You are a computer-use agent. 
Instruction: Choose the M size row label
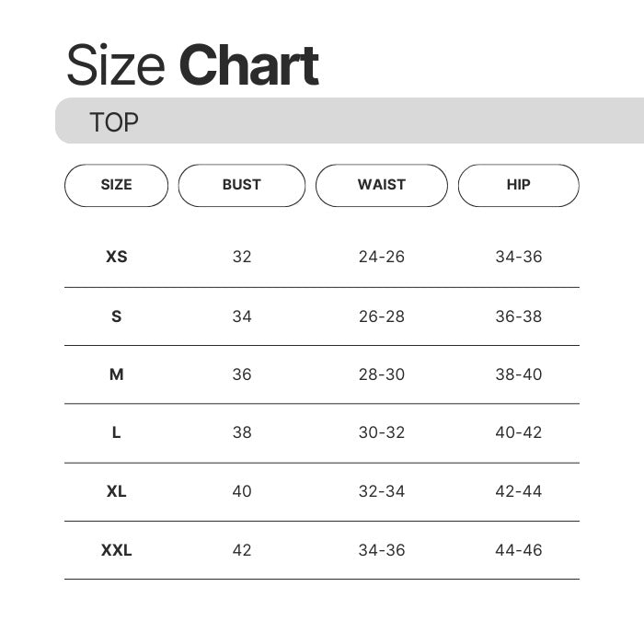tap(117, 374)
